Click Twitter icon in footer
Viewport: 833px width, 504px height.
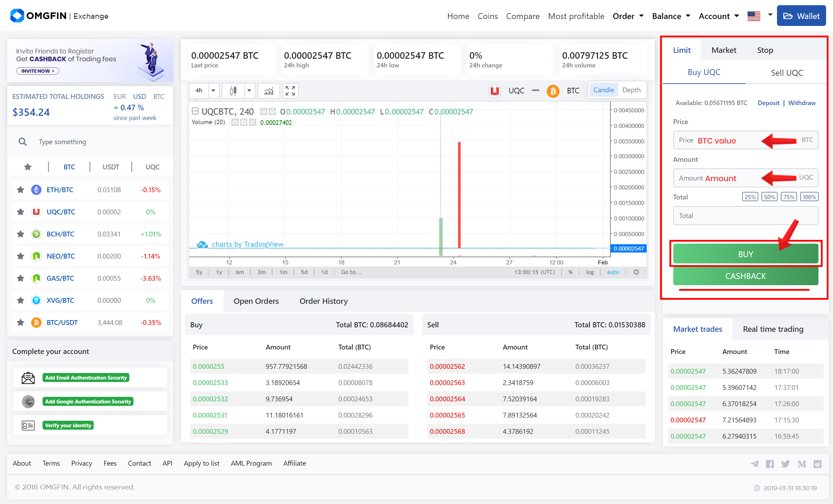785,464
